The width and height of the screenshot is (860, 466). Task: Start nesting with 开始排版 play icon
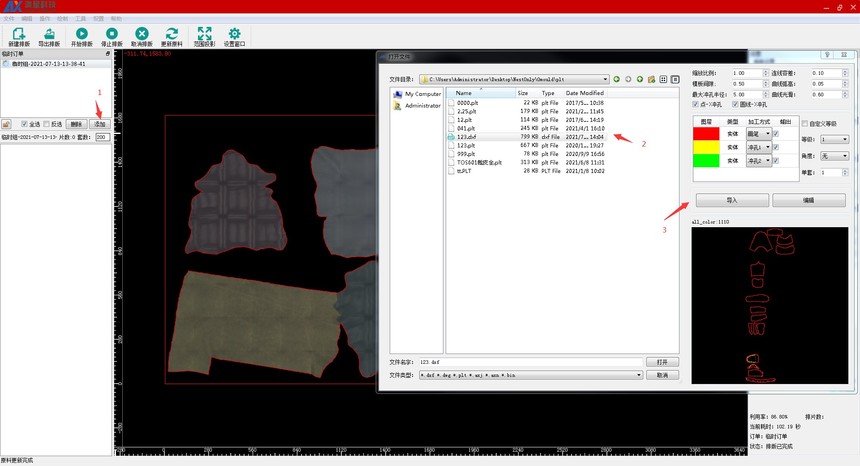82,33
